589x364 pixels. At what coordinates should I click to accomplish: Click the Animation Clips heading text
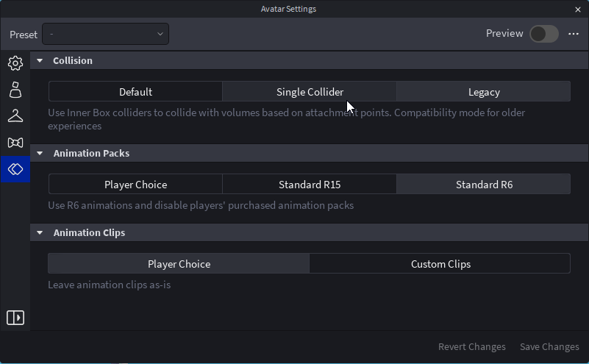(x=89, y=233)
